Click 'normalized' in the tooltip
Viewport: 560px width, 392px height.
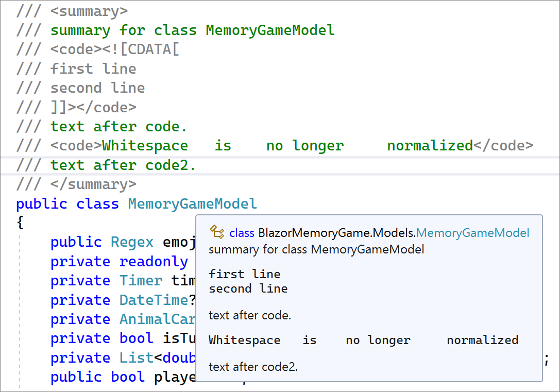[x=483, y=340]
